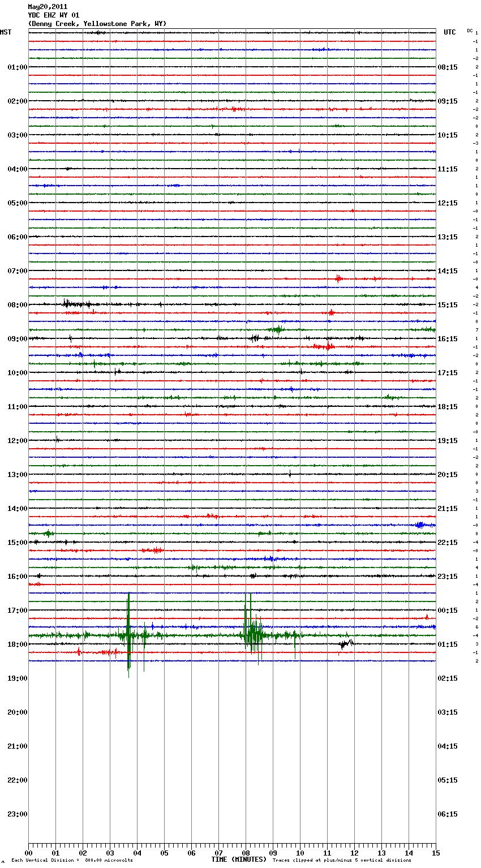The height and width of the screenshot is (868, 481).
Task: Select the 08:00 MST time label
Action: [17, 305]
